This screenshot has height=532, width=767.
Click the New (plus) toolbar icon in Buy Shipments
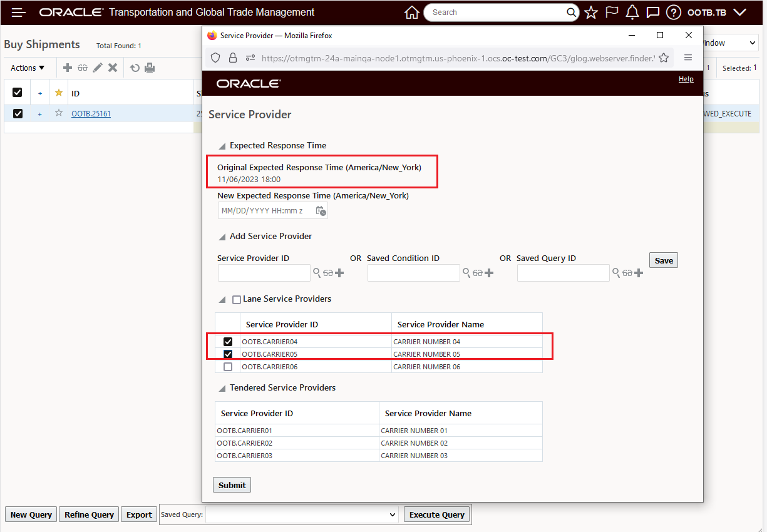click(68, 68)
